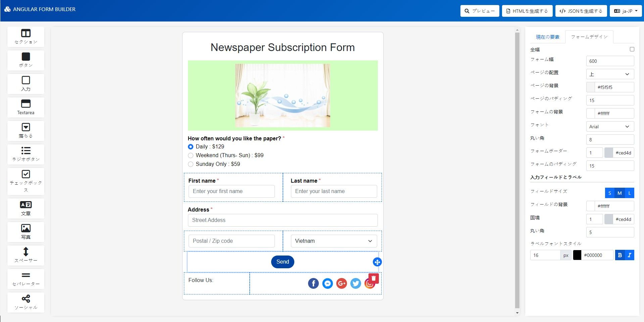Select the Weekend (Thurs- Sun) : $99 option
Screen dimensions: 644x322
tap(191, 155)
